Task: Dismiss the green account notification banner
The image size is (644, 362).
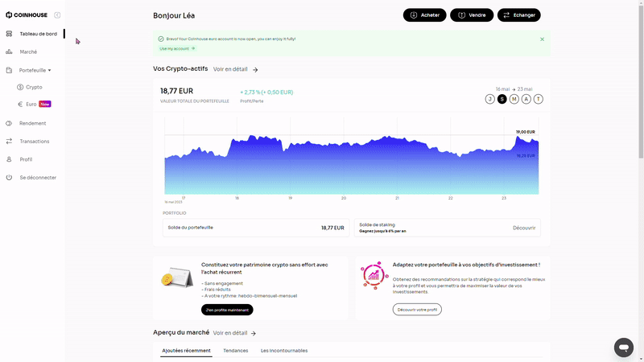Action: click(542, 39)
